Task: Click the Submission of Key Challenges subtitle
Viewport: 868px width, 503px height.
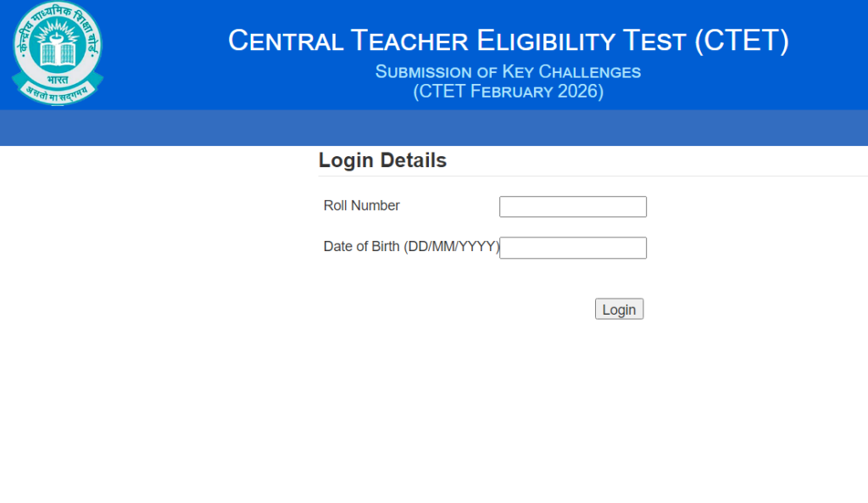Action: coord(508,72)
